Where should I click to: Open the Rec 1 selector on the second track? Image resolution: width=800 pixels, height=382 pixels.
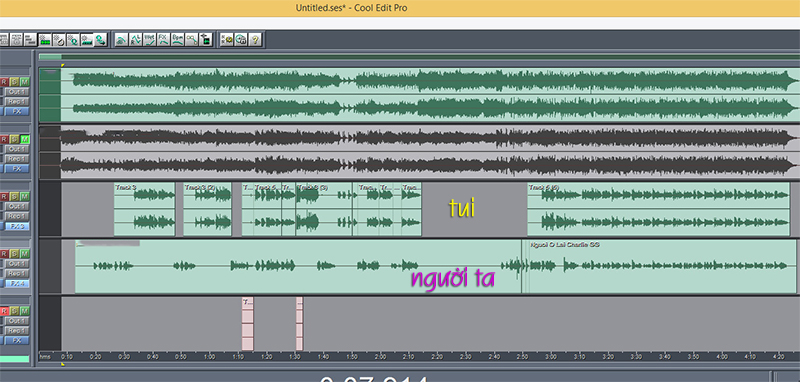[17, 159]
